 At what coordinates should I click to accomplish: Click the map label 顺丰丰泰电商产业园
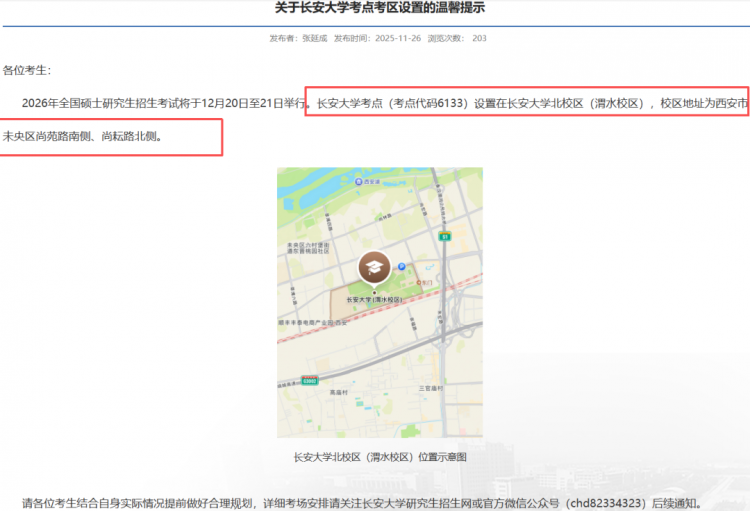click(x=313, y=322)
